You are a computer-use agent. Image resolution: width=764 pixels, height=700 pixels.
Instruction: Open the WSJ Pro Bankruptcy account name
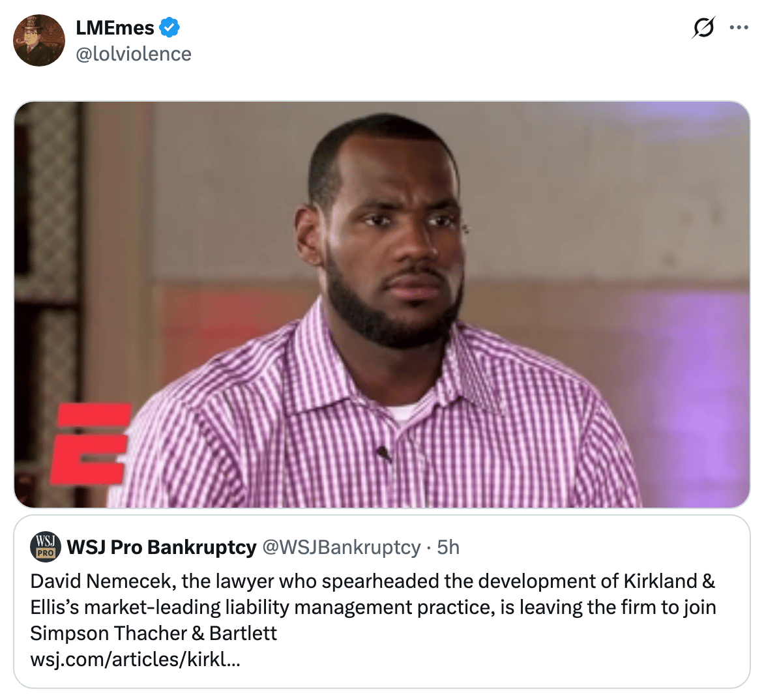162,547
